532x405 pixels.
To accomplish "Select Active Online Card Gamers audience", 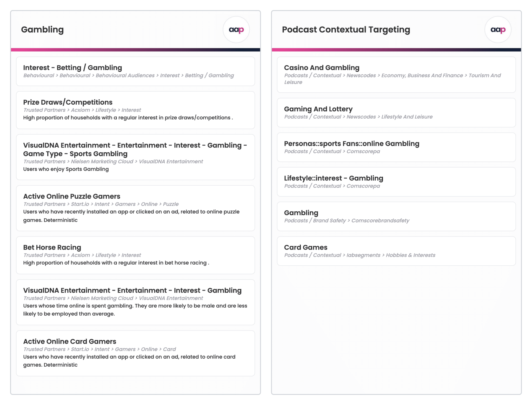I will pyautogui.click(x=135, y=353).
